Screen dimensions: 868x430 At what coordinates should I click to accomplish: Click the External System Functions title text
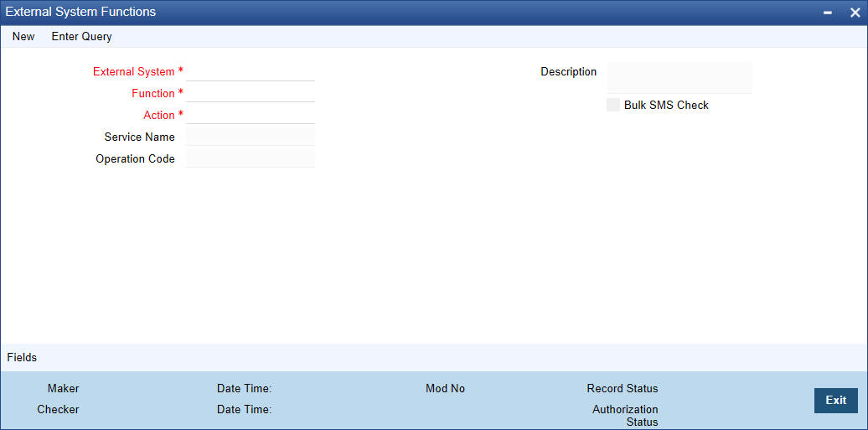(x=80, y=12)
